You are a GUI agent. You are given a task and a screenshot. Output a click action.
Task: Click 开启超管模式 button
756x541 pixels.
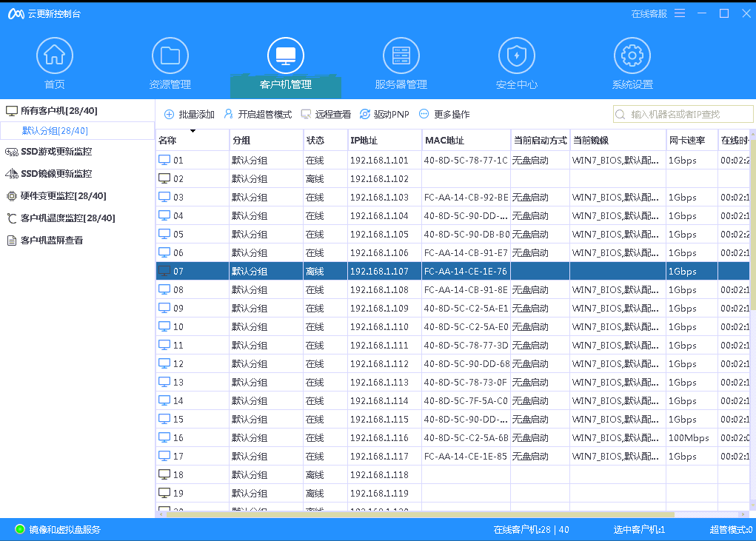click(x=258, y=114)
